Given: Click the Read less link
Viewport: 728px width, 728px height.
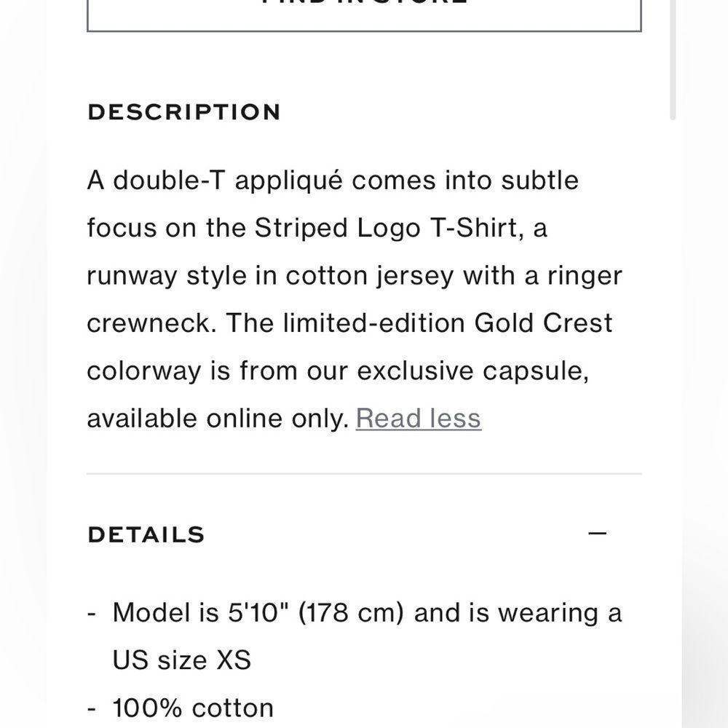Looking at the screenshot, I should coord(419,419).
